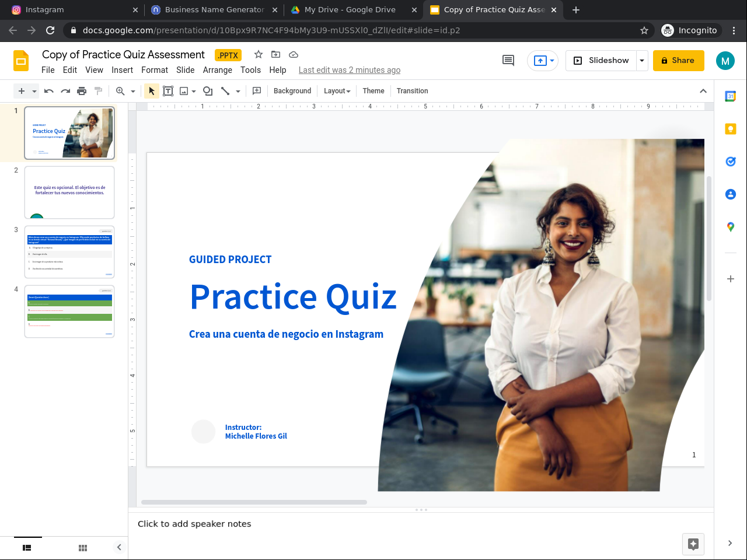
Task: Open the Layout dropdown
Action: 337,91
